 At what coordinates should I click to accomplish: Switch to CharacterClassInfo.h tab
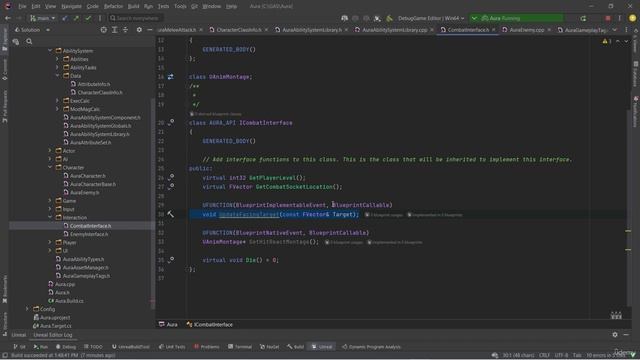(x=239, y=30)
